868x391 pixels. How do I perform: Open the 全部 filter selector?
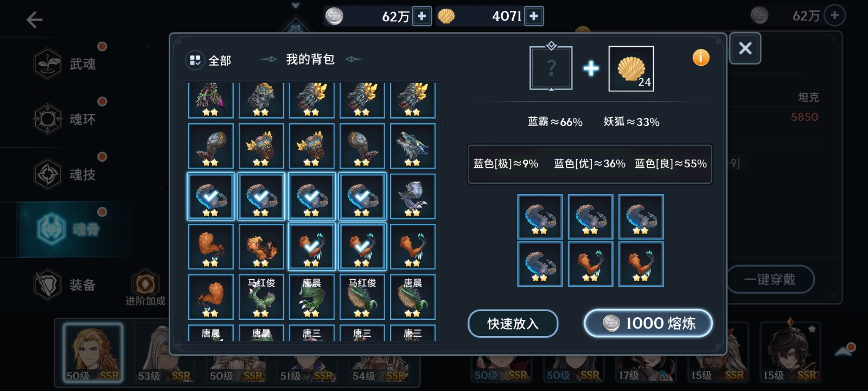209,60
